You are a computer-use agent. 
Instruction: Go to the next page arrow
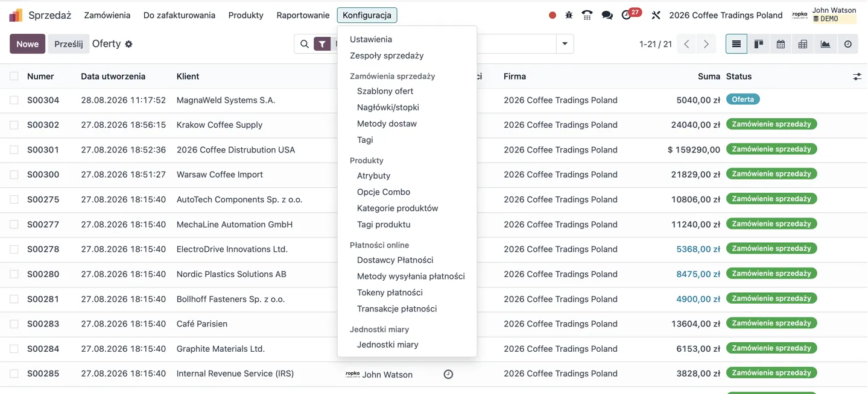[x=706, y=44]
